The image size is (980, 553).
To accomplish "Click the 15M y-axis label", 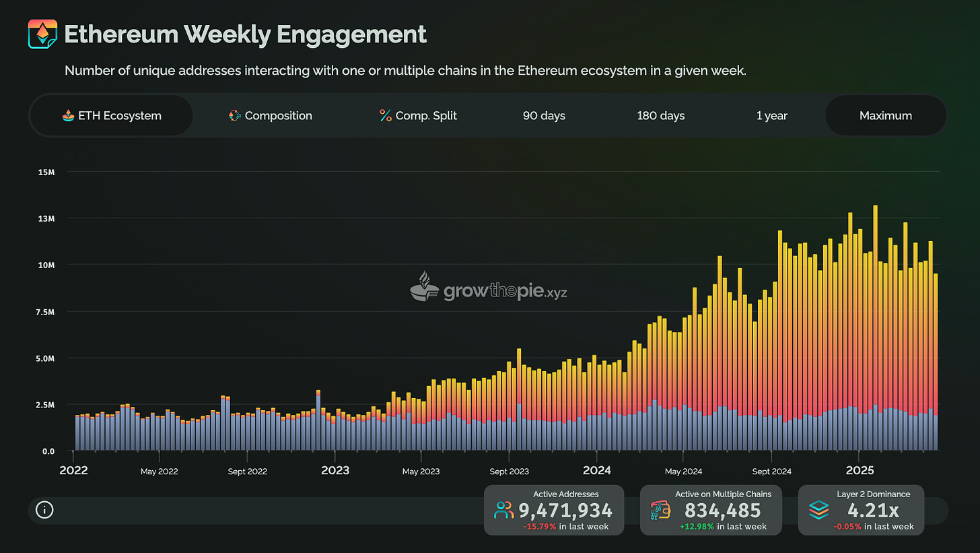I will [46, 172].
